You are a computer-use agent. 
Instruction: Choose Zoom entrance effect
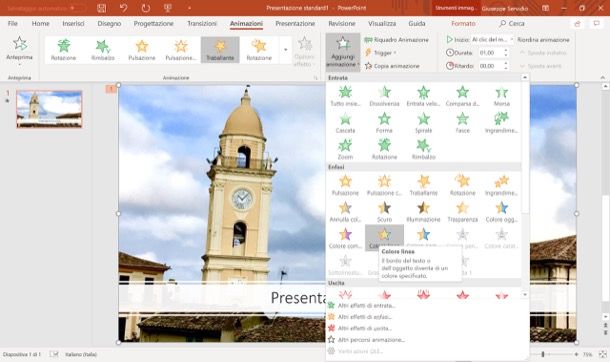click(345, 149)
